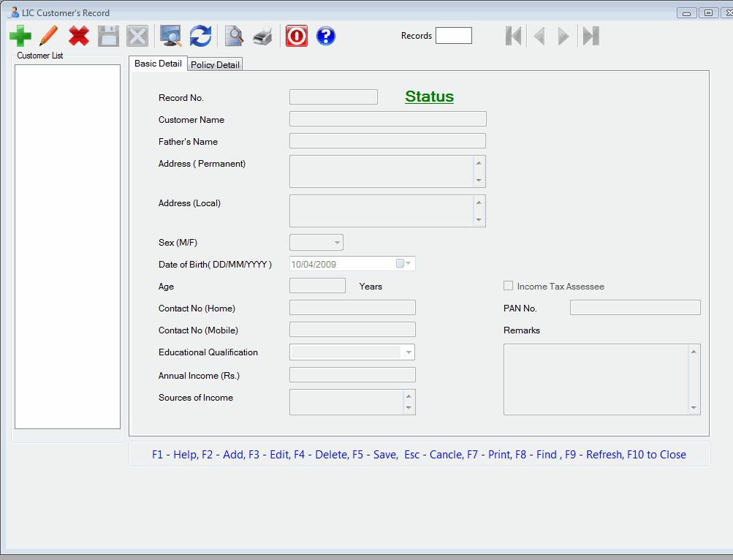Select the Edit record pencil icon
The image size is (733, 560).
48,35
